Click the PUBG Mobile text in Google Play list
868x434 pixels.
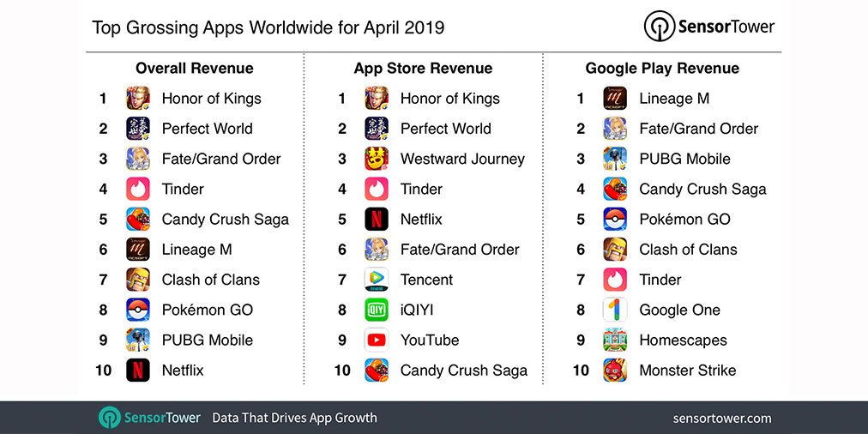coord(684,159)
